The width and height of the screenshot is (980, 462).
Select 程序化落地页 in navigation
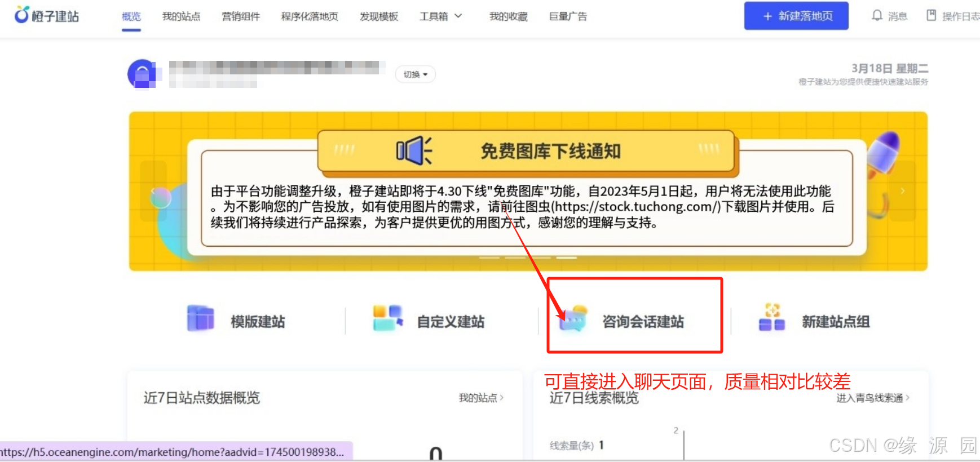click(x=310, y=16)
